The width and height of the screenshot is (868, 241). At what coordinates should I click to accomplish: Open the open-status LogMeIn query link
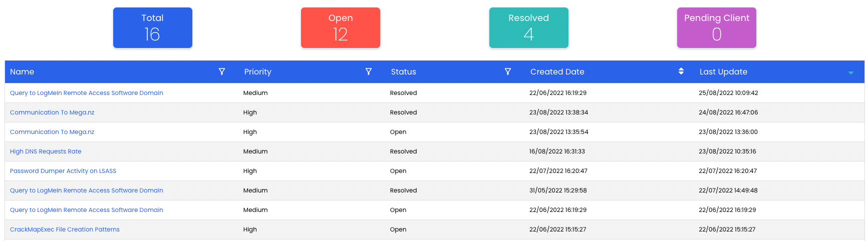click(x=87, y=210)
